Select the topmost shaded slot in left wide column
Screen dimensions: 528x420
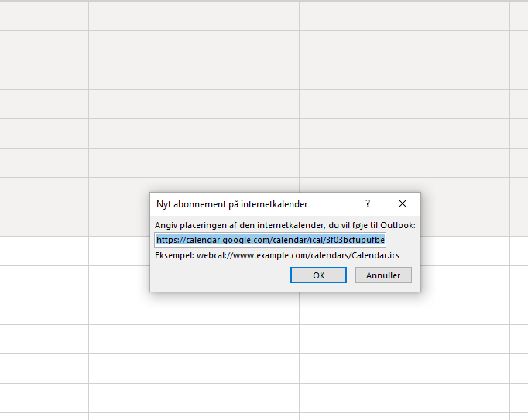pos(194,16)
